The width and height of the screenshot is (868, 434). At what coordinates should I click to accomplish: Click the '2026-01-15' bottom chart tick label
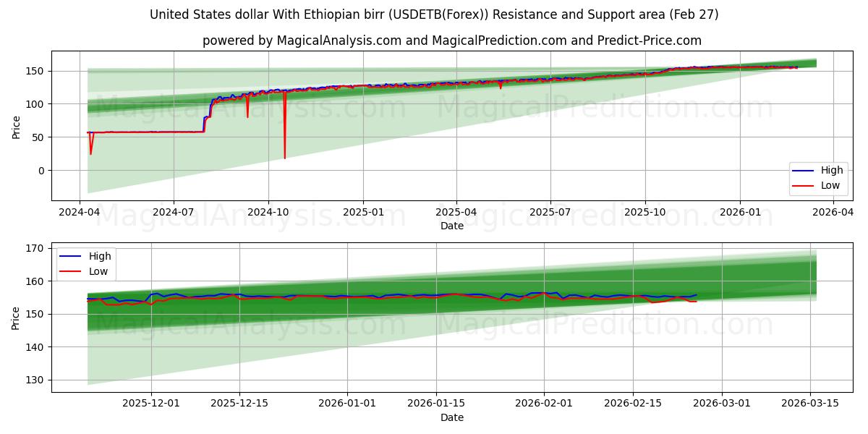(x=436, y=405)
